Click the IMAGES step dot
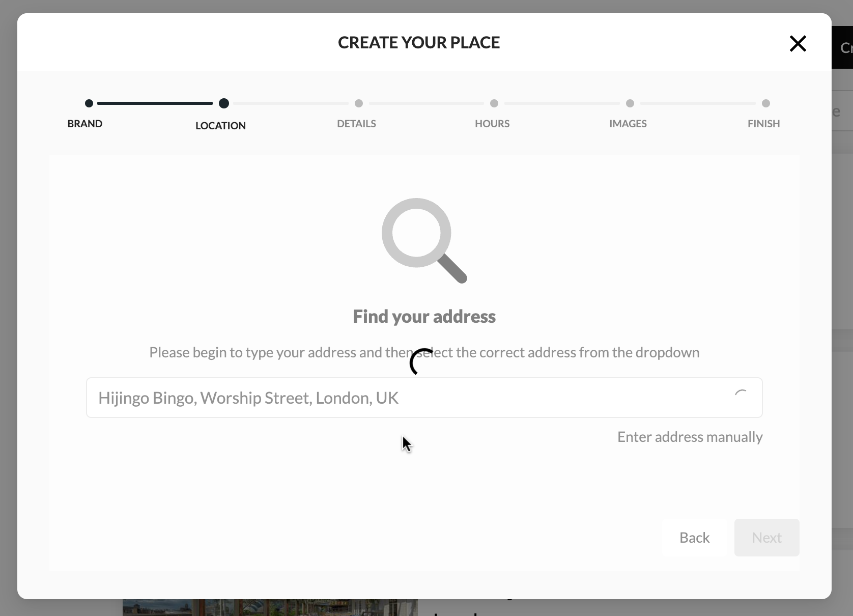 click(630, 103)
